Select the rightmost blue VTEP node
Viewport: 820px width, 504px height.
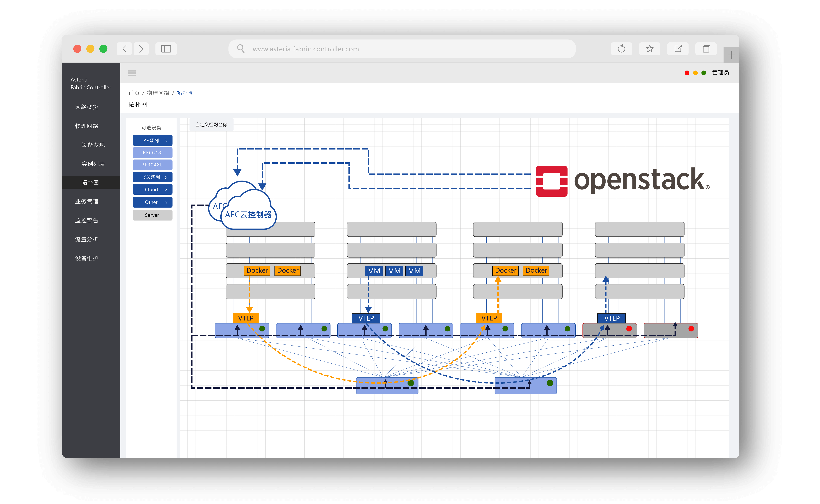tap(612, 318)
